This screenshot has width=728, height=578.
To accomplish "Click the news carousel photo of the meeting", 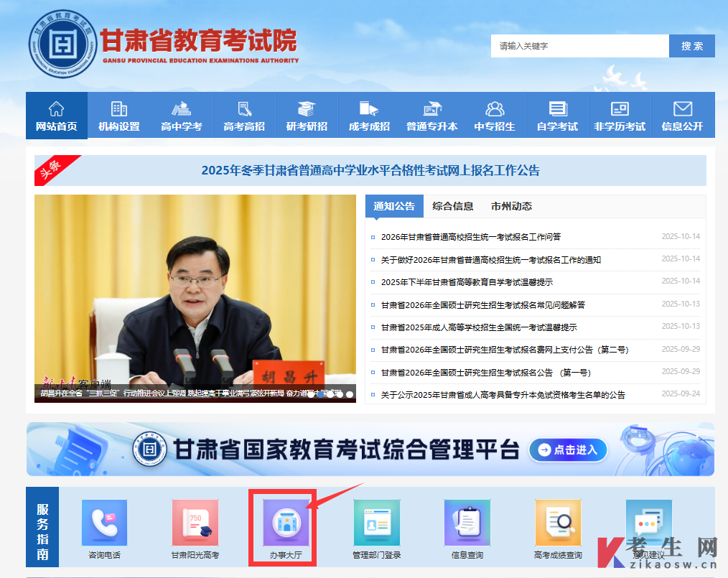I will (195, 287).
